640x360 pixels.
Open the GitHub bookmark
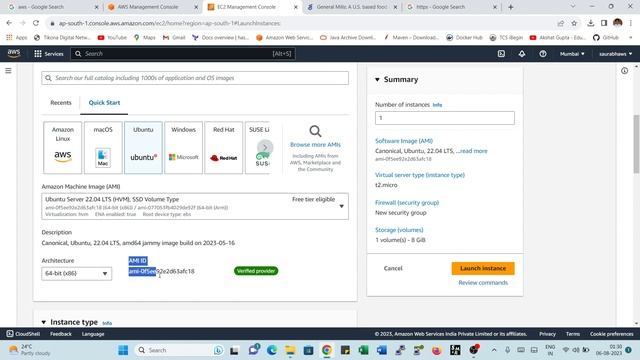[x=606, y=38]
